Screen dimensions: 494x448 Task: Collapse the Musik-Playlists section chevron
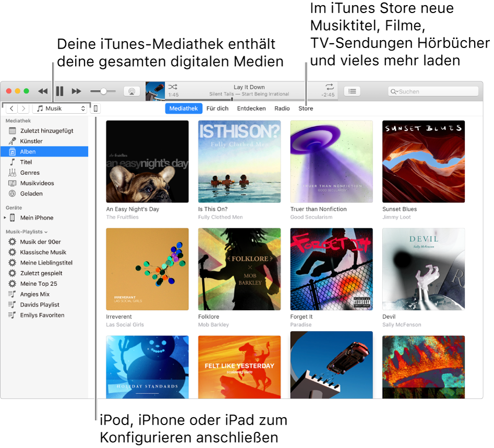tap(46, 232)
